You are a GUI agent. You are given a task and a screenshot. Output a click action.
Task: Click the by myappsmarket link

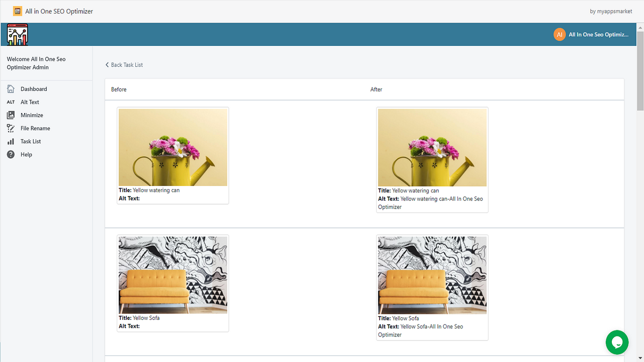pos(611,11)
